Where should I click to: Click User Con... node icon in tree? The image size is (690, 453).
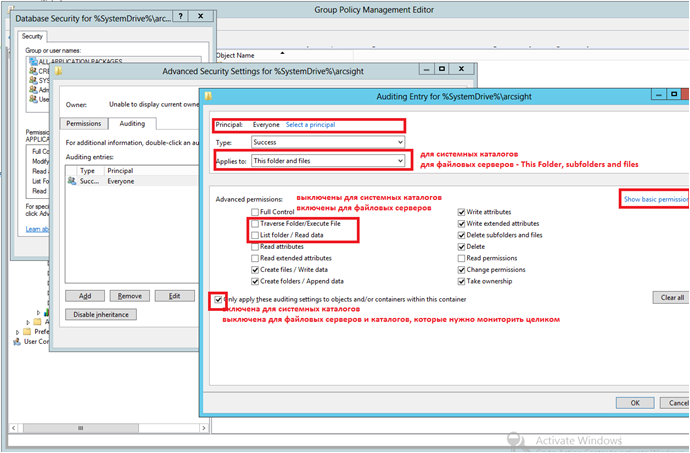[17, 342]
